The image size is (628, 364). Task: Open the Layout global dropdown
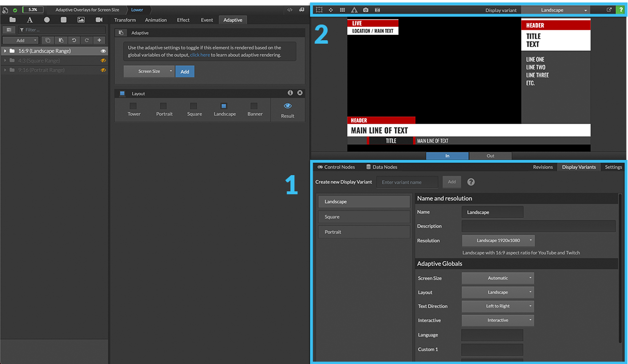click(498, 292)
